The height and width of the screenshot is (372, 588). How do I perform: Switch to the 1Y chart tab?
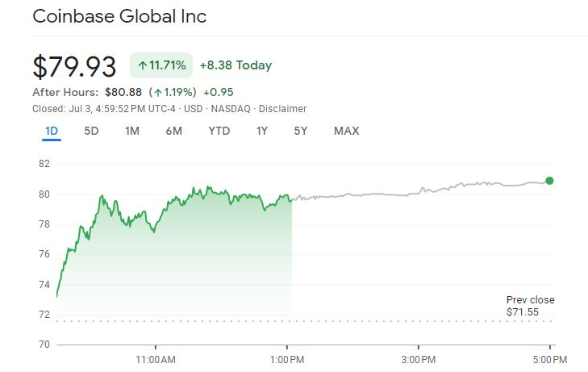pyautogui.click(x=261, y=131)
